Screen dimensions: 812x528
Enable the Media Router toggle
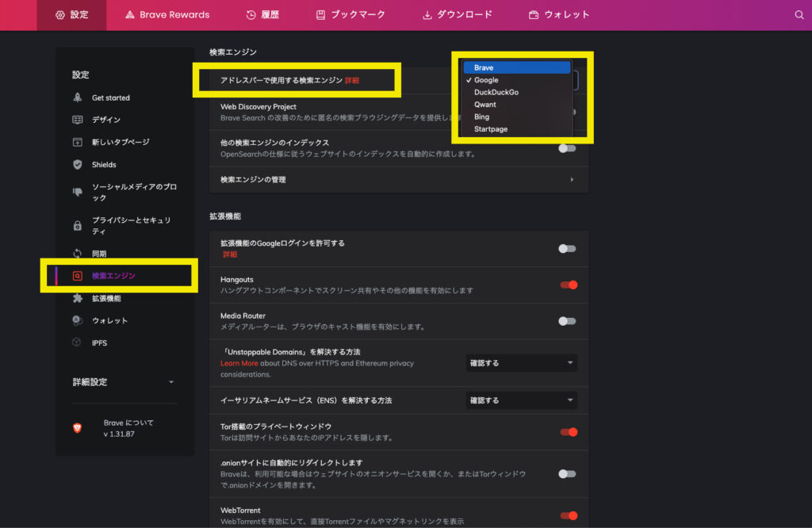[567, 321]
